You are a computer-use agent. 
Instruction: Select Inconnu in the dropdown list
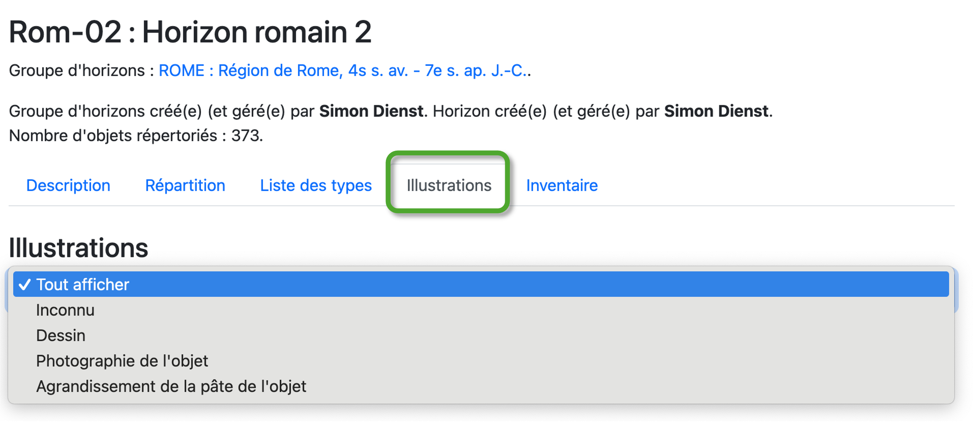[66, 310]
